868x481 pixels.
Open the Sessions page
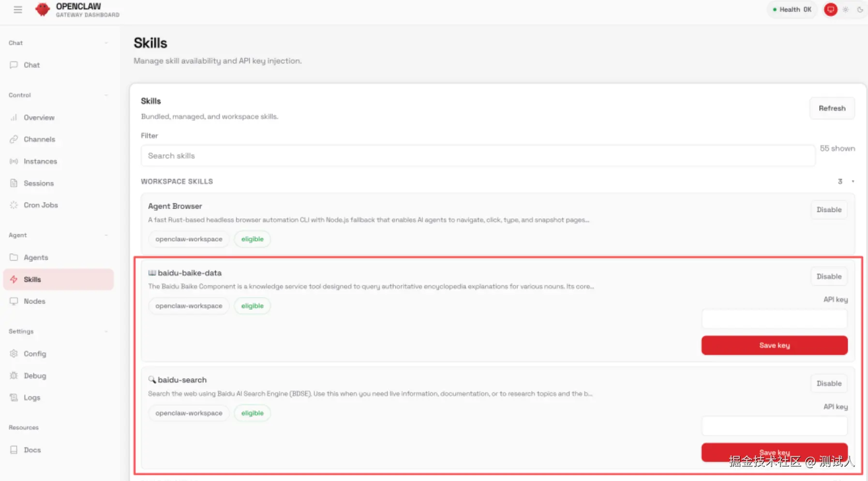pyautogui.click(x=39, y=183)
